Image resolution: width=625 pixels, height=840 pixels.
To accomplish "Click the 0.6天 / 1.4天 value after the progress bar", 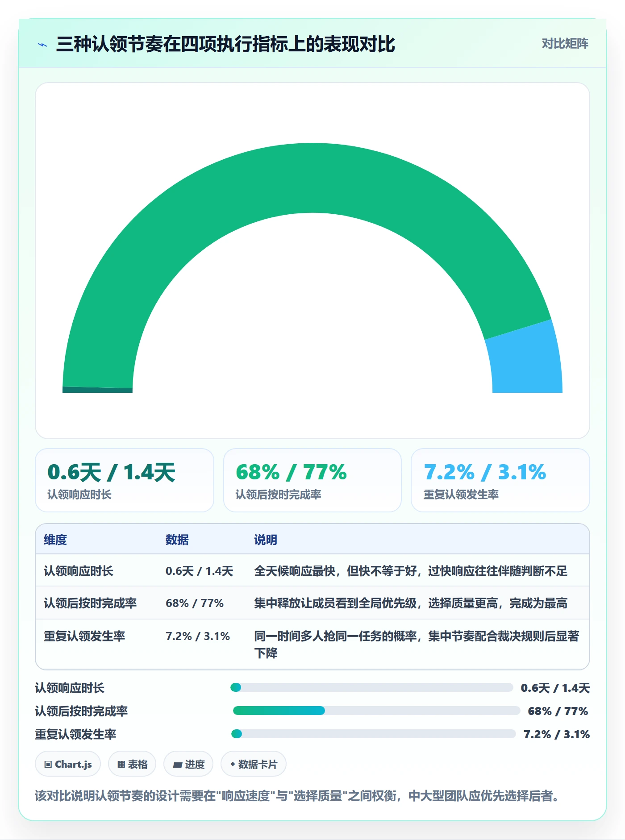I will (x=555, y=688).
